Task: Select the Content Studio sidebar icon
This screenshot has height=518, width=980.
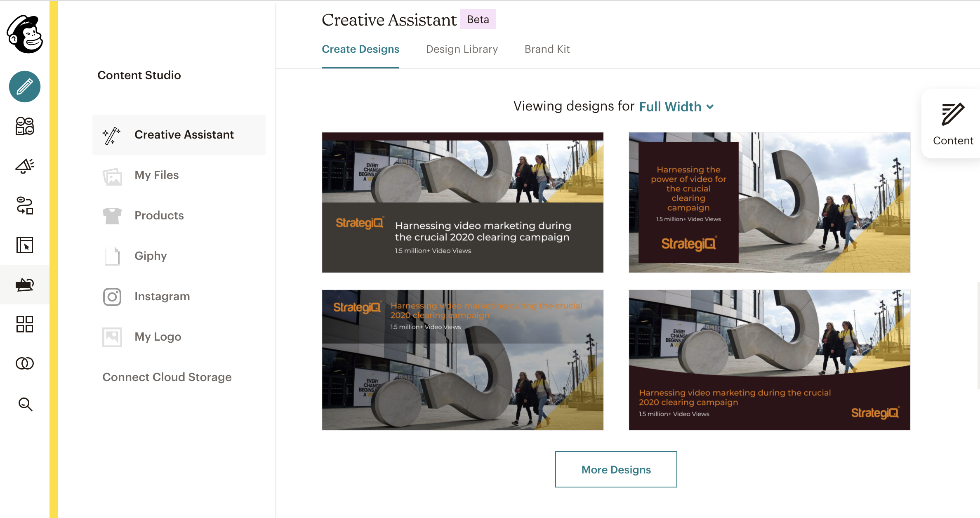Action: [x=25, y=285]
